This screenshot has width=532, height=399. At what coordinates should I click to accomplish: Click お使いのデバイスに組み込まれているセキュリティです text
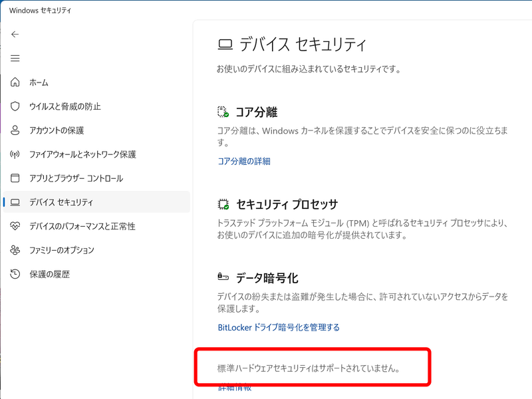click(309, 69)
